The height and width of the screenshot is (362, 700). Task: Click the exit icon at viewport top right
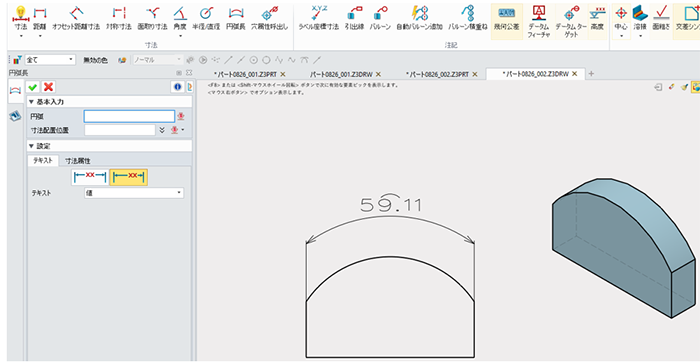pos(658,87)
